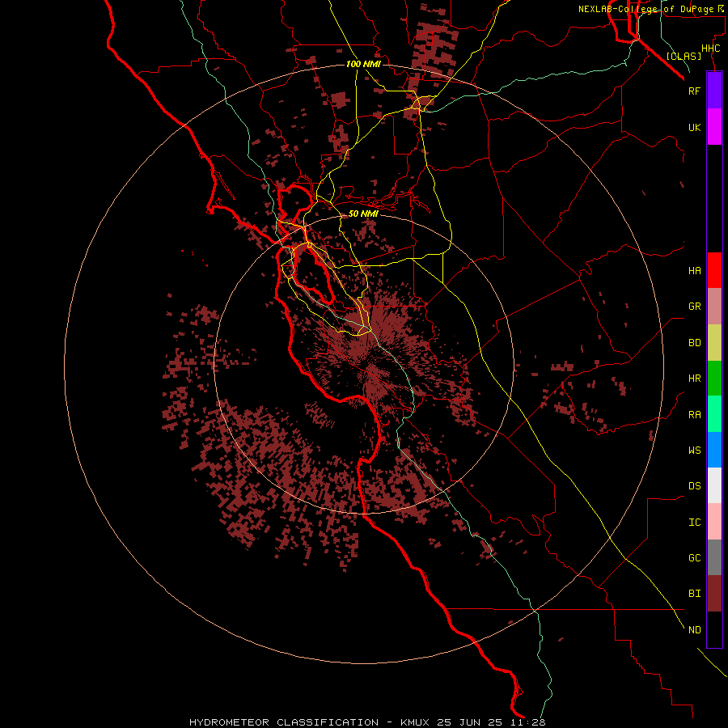This screenshot has width=728, height=728.
Task: Click the BI legend label
Action: coord(694,594)
